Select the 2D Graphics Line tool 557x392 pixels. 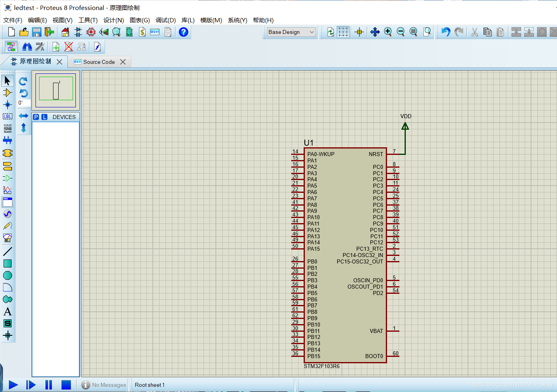(x=7, y=251)
